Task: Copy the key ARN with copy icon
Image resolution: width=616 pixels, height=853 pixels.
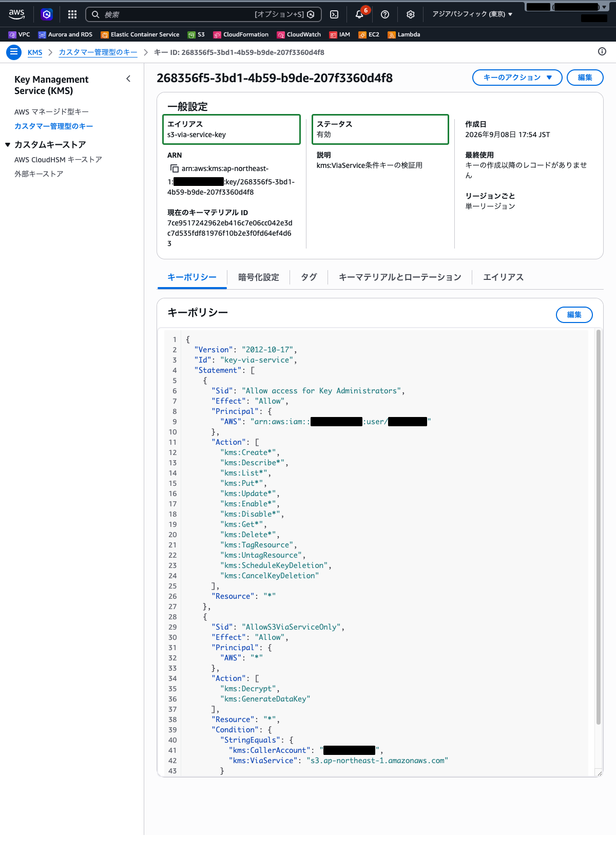Action: (175, 168)
